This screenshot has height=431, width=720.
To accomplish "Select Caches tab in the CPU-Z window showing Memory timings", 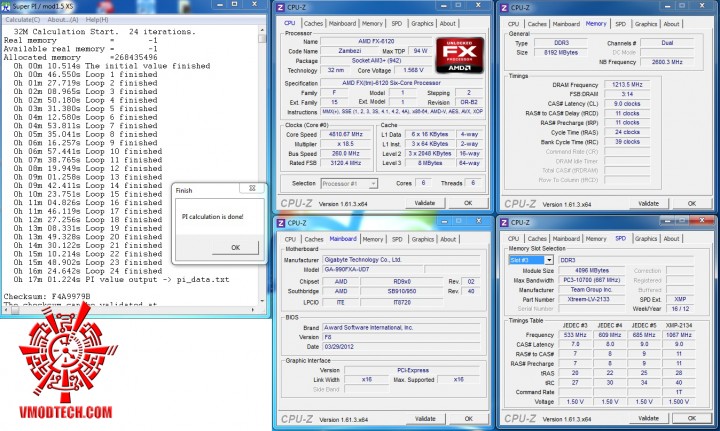I will pyautogui.click(x=537, y=24).
